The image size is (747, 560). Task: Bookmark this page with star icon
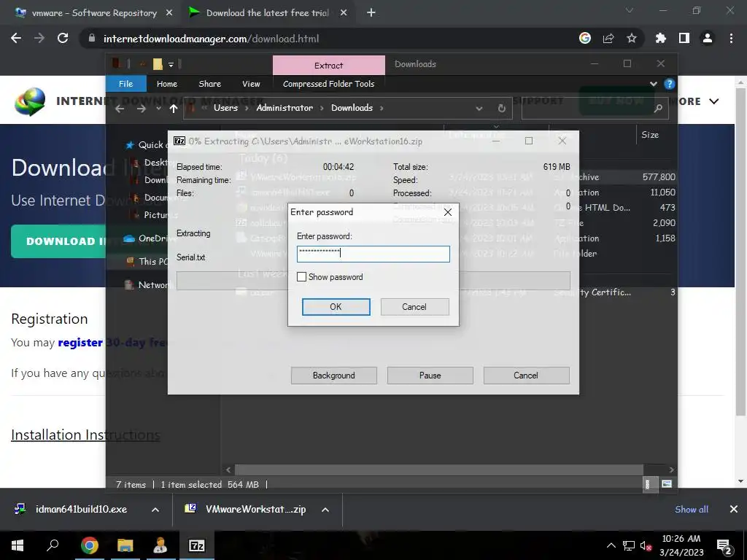[x=631, y=39]
